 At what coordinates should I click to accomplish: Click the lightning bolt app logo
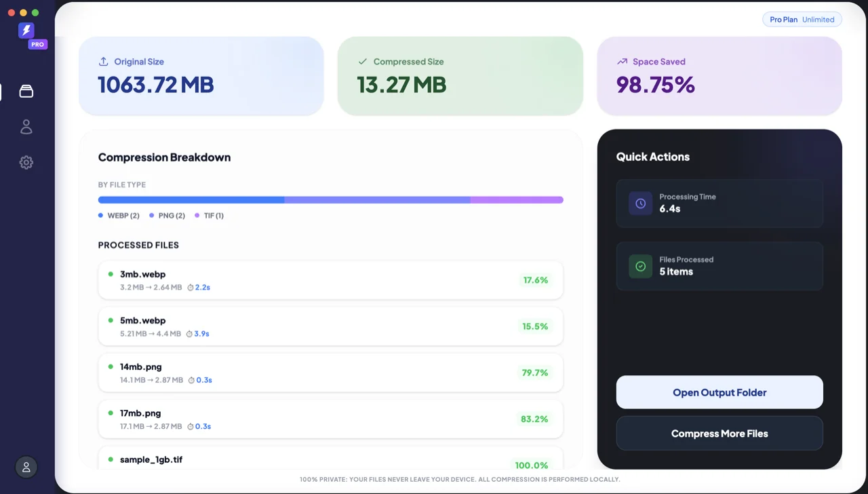[26, 30]
